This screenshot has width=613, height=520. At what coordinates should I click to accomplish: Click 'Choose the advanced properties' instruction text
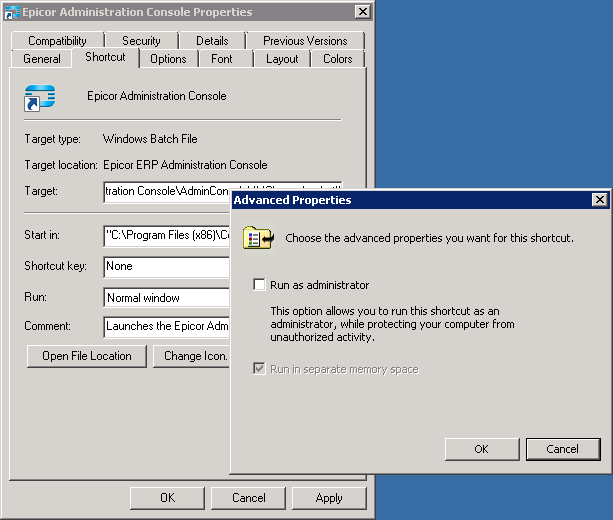tap(430, 238)
